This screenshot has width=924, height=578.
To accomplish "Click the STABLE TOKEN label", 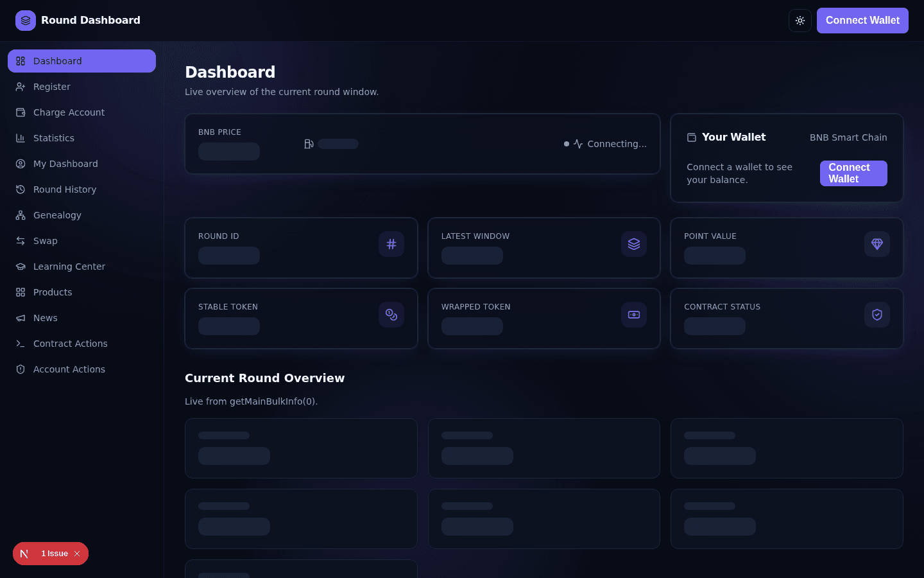I will coord(228,307).
